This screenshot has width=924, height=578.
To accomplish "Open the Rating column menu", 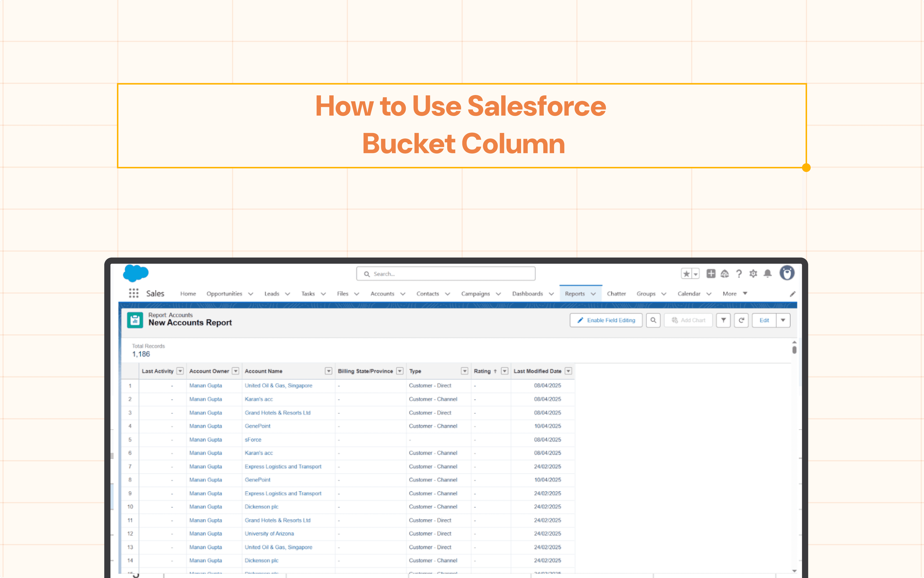I will point(504,371).
